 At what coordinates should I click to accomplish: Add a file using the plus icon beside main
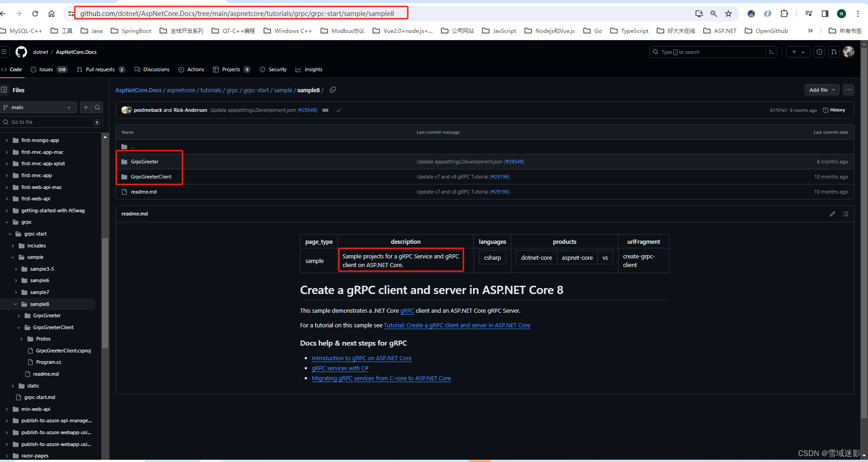pyautogui.click(x=85, y=107)
